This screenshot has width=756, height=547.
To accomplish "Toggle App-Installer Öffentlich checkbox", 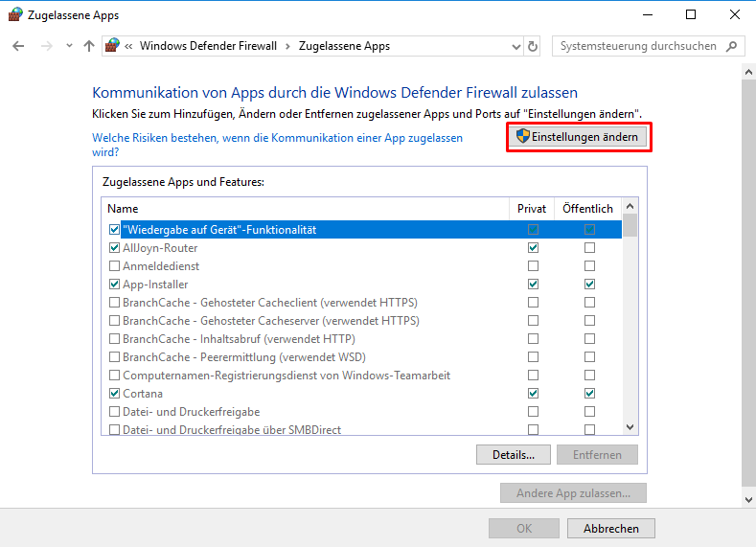I will (x=589, y=284).
